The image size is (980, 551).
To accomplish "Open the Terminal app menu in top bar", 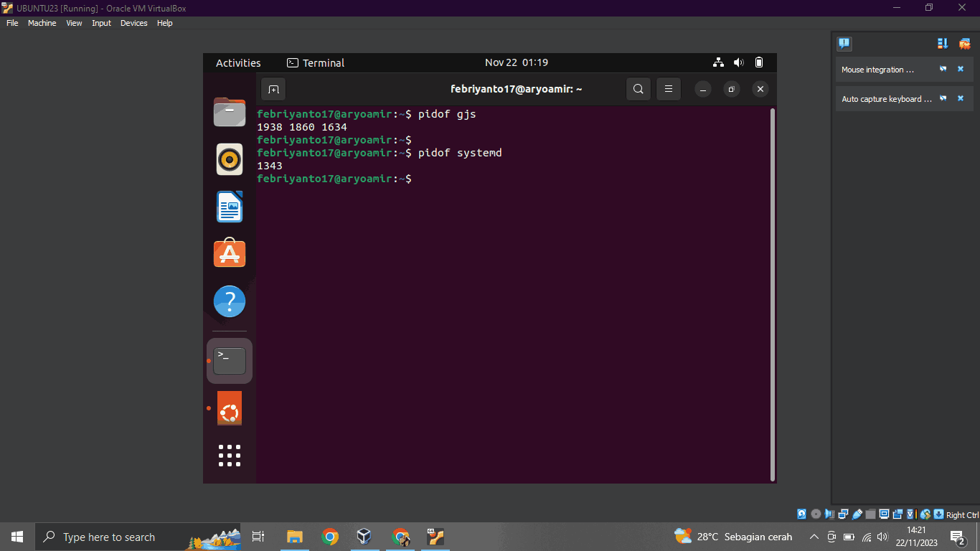I will point(316,63).
